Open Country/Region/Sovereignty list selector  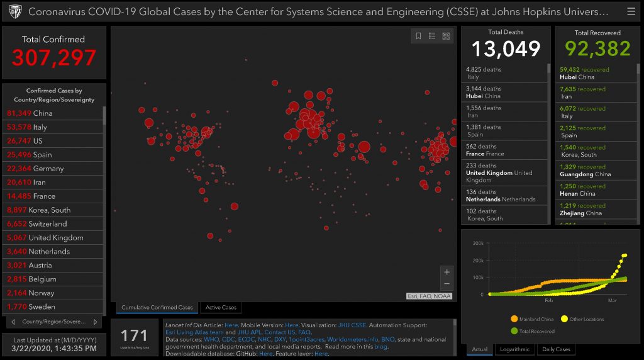click(x=54, y=322)
